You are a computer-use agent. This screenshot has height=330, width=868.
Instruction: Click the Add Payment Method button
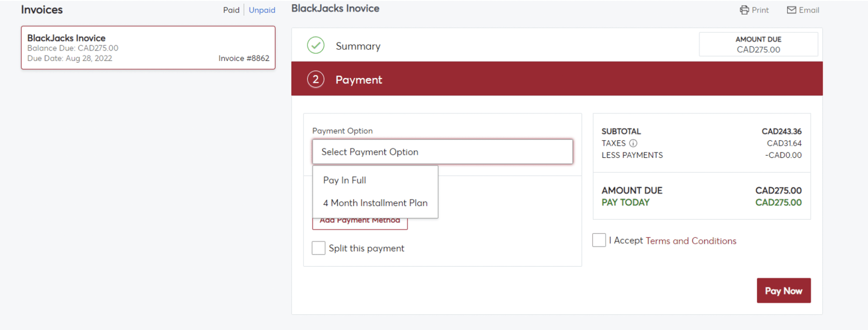pyautogui.click(x=360, y=223)
